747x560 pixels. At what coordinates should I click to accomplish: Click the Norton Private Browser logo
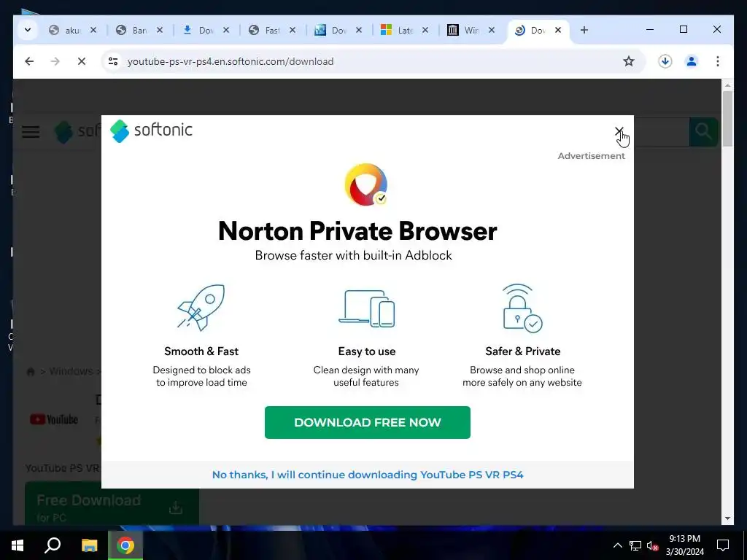tap(366, 184)
